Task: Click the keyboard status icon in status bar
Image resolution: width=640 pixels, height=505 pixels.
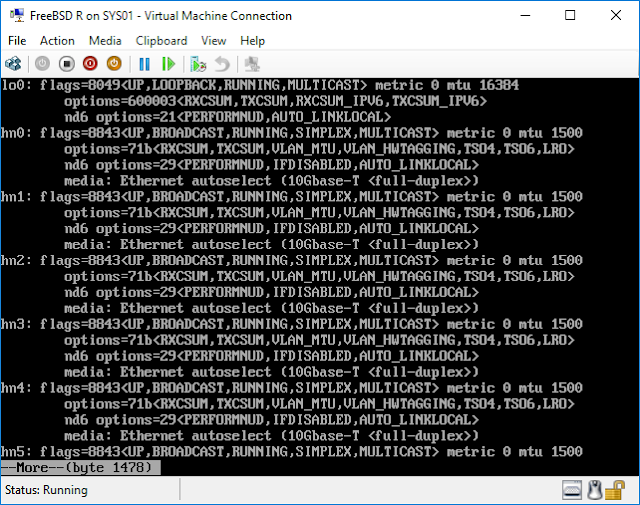Action: [572, 490]
